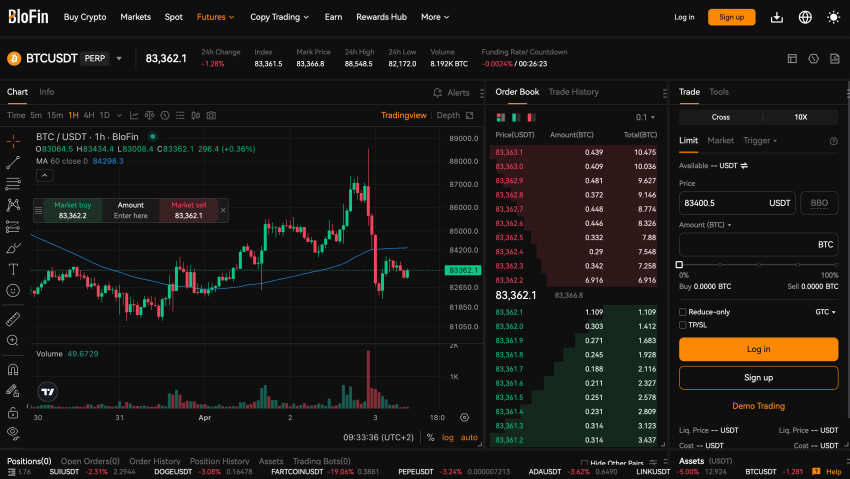Open the Futures dropdown menu

(215, 17)
